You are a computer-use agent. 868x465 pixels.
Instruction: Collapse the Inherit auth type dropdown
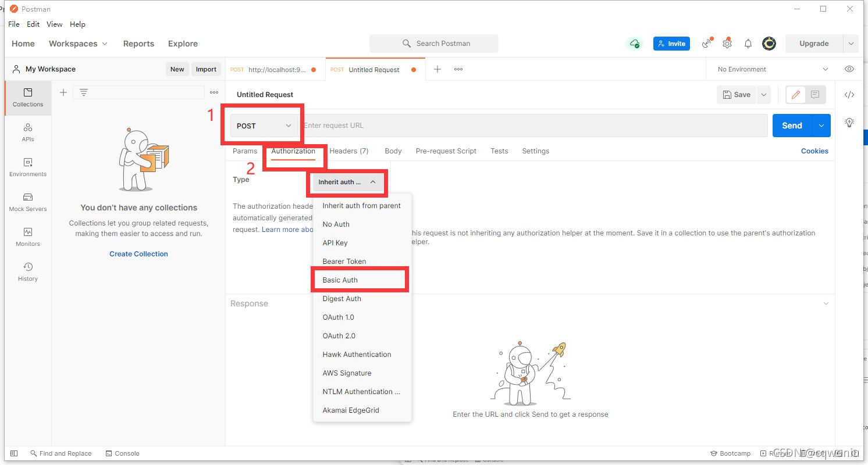pos(347,182)
